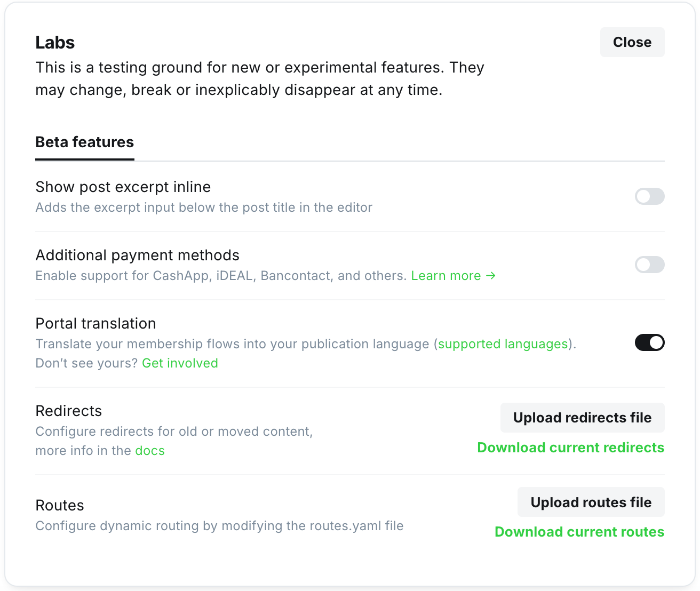The height and width of the screenshot is (591, 700).
Task: Disable the Portal translation toggle
Action: pos(649,342)
